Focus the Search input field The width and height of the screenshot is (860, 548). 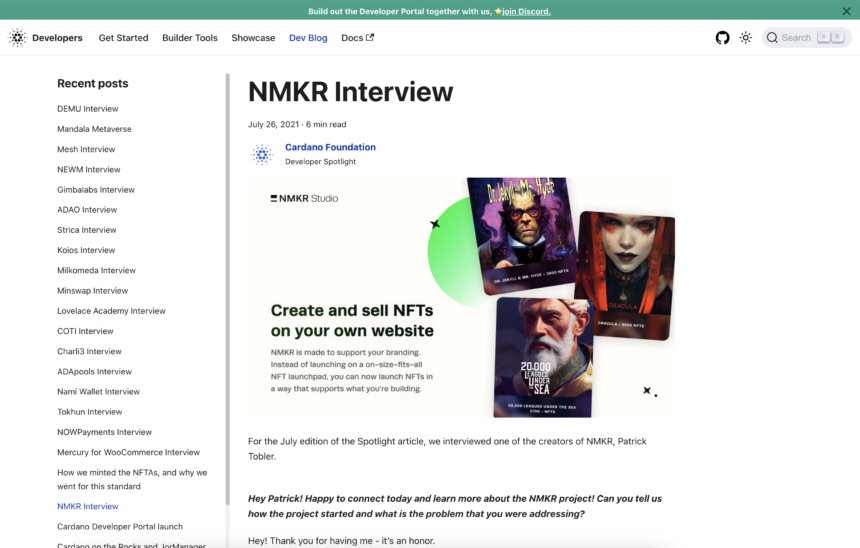tap(806, 38)
